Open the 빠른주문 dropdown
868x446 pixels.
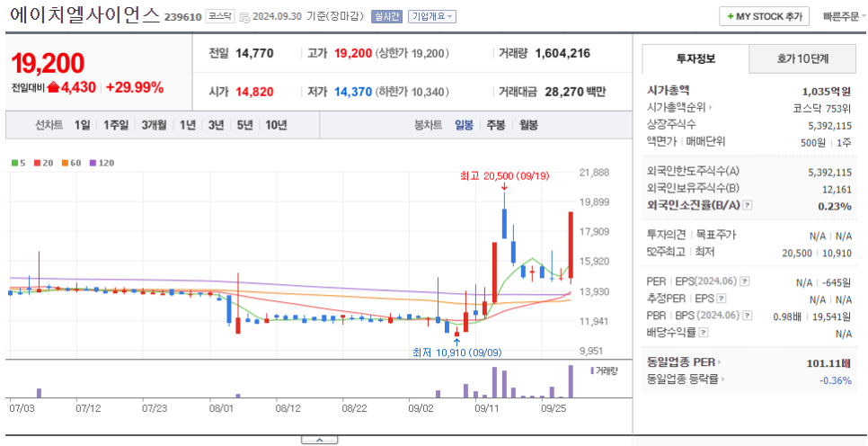click(845, 16)
